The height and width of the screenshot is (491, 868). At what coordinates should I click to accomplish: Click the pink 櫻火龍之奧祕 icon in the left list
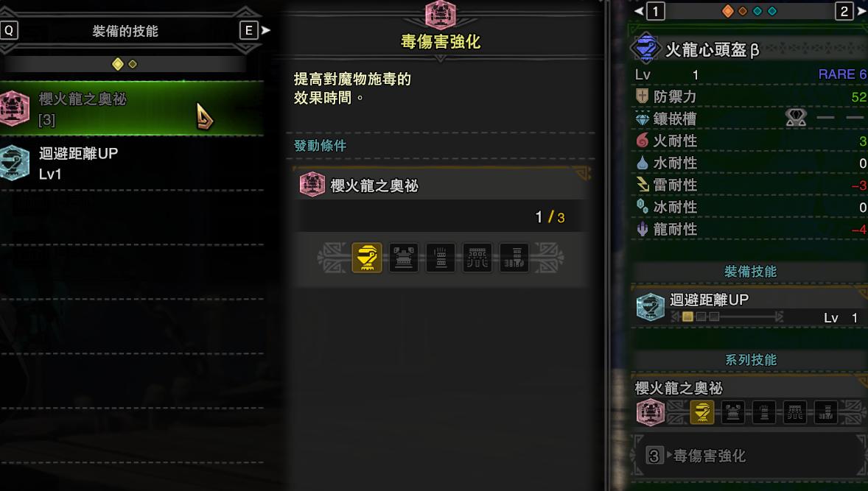click(14, 108)
